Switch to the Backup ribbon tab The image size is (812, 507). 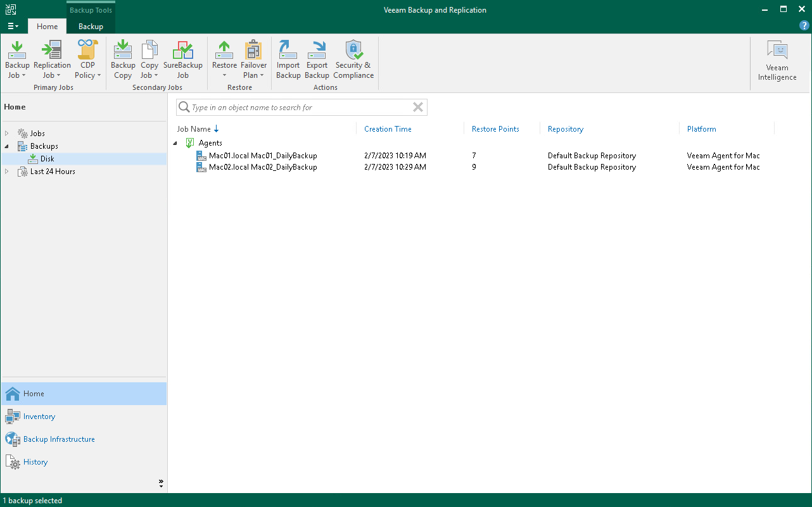click(91, 27)
